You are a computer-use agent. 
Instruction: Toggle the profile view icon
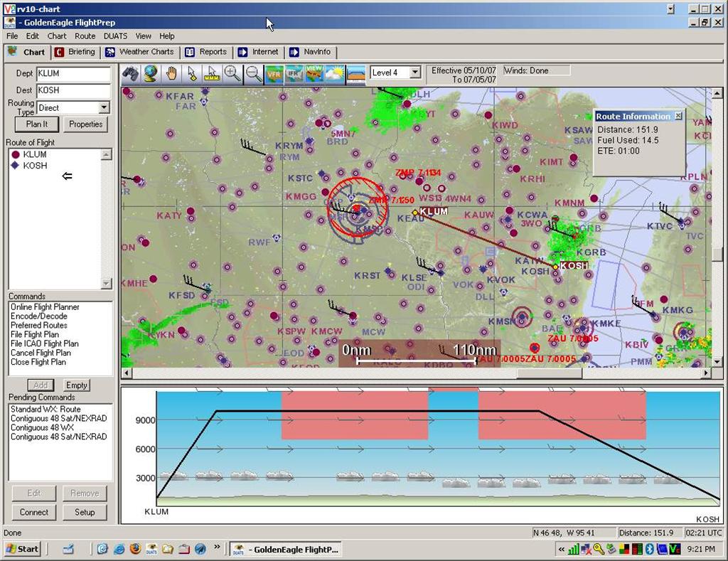[356, 75]
